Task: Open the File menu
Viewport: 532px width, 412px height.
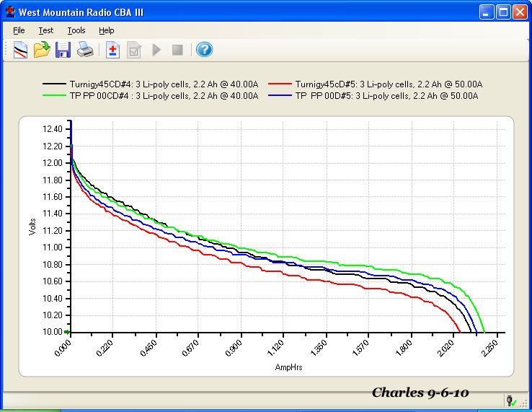Action: tap(19, 30)
